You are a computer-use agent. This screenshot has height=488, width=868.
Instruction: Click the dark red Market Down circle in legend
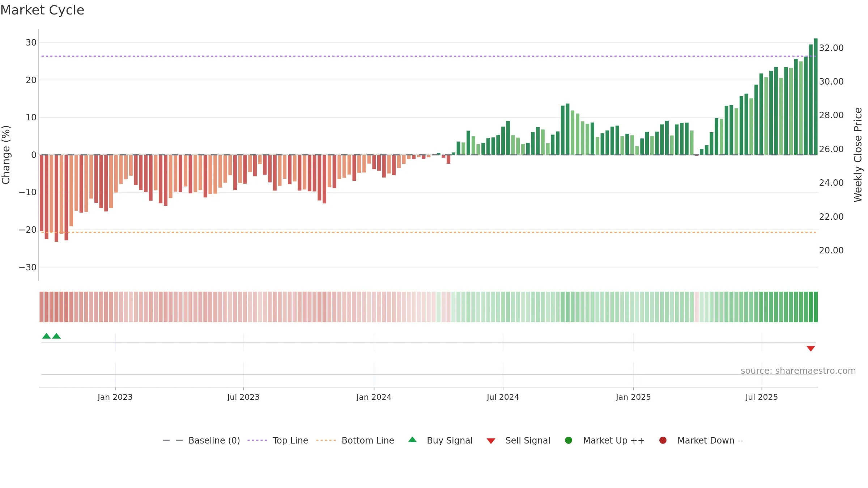coord(663,440)
